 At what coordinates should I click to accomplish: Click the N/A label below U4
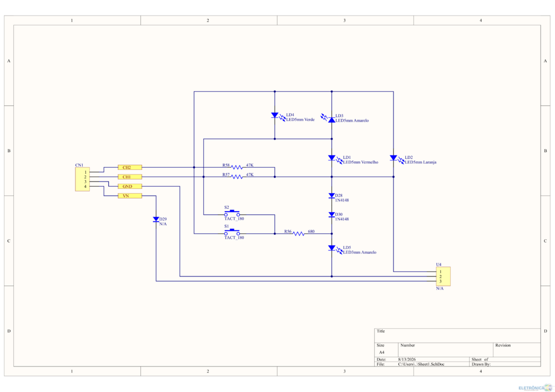pos(440,289)
